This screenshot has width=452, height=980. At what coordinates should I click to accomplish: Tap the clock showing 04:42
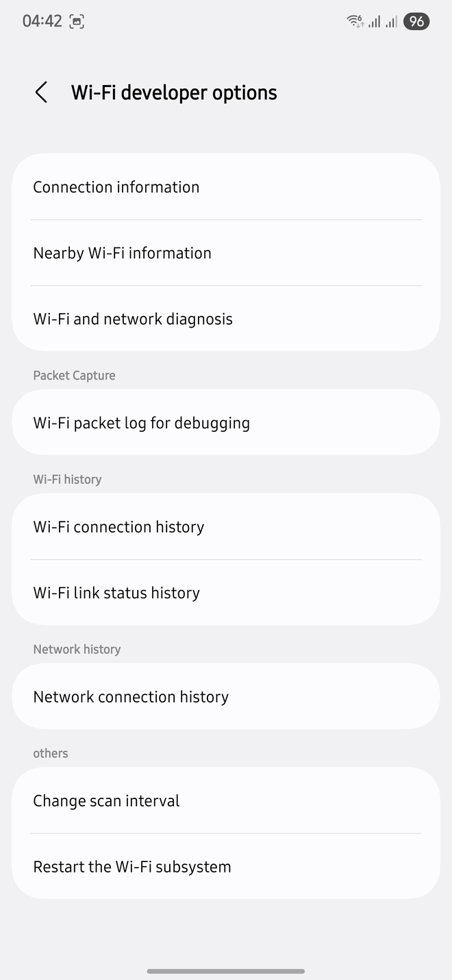(38, 21)
